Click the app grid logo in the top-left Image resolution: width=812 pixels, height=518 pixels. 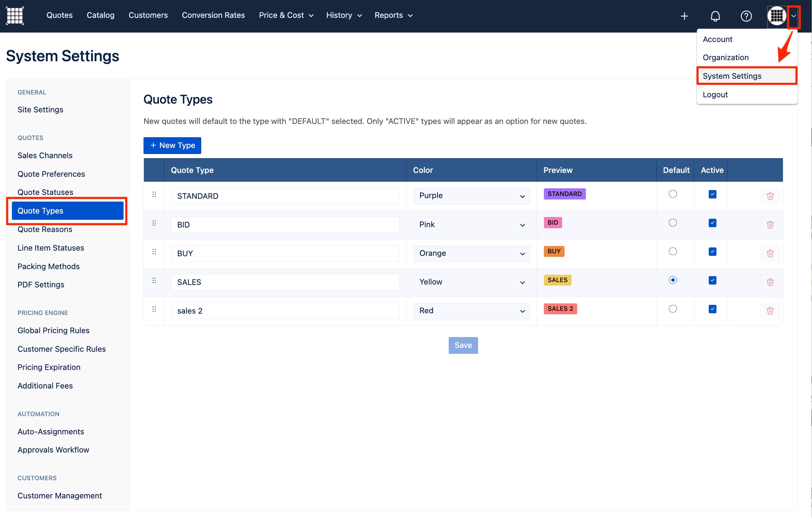pyautogui.click(x=15, y=15)
